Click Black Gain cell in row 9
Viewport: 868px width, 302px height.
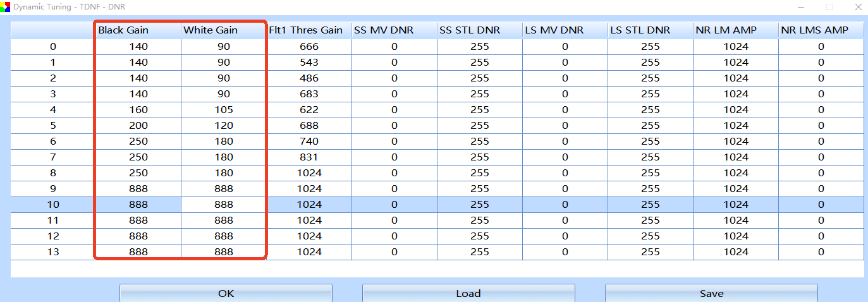(x=138, y=189)
